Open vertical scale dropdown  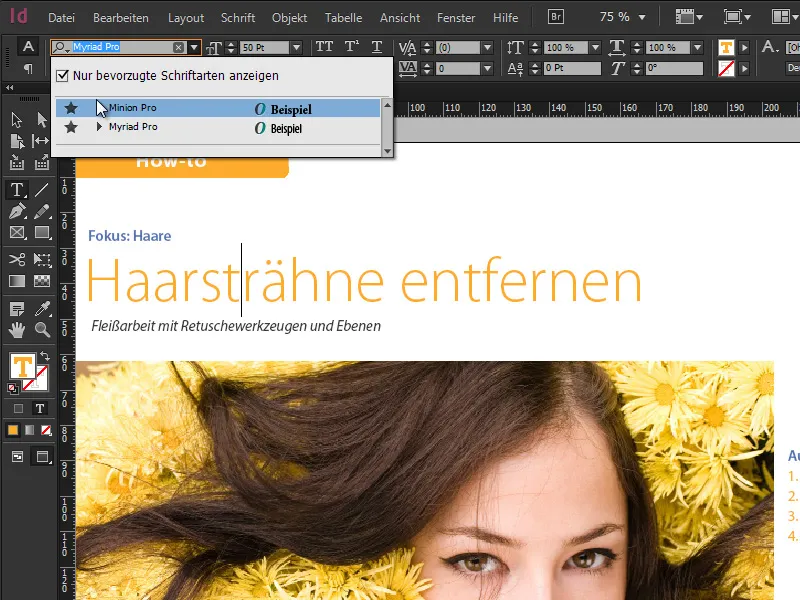595,47
